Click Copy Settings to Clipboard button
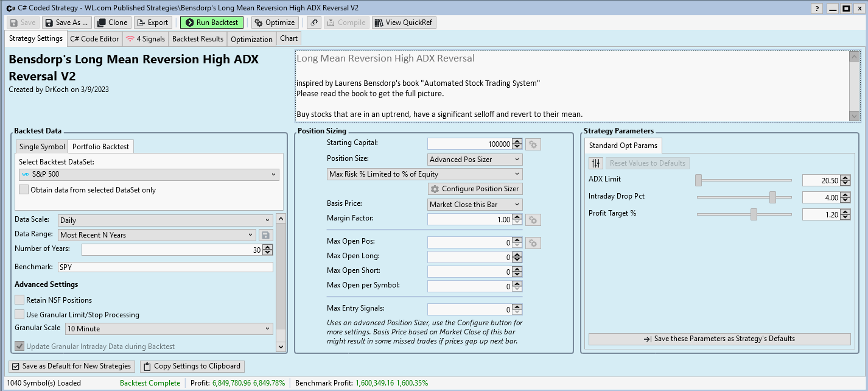 pyautogui.click(x=192, y=366)
